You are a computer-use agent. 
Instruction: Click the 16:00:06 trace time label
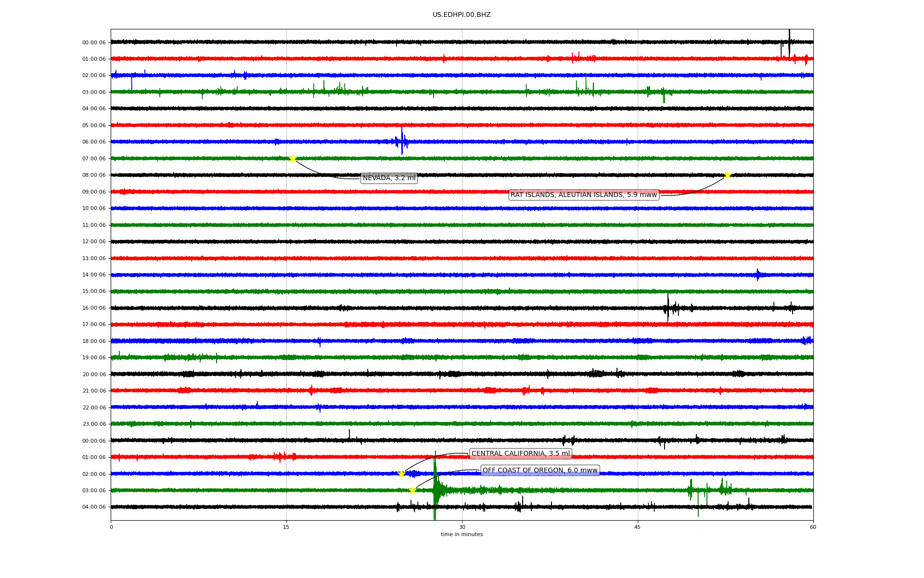click(94, 308)
